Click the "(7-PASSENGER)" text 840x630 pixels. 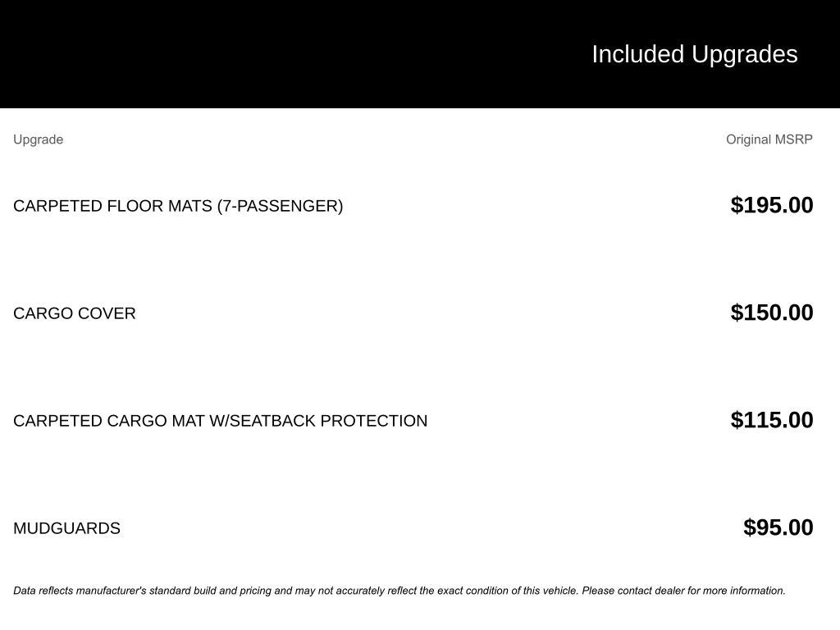click(x=280, y=206)
